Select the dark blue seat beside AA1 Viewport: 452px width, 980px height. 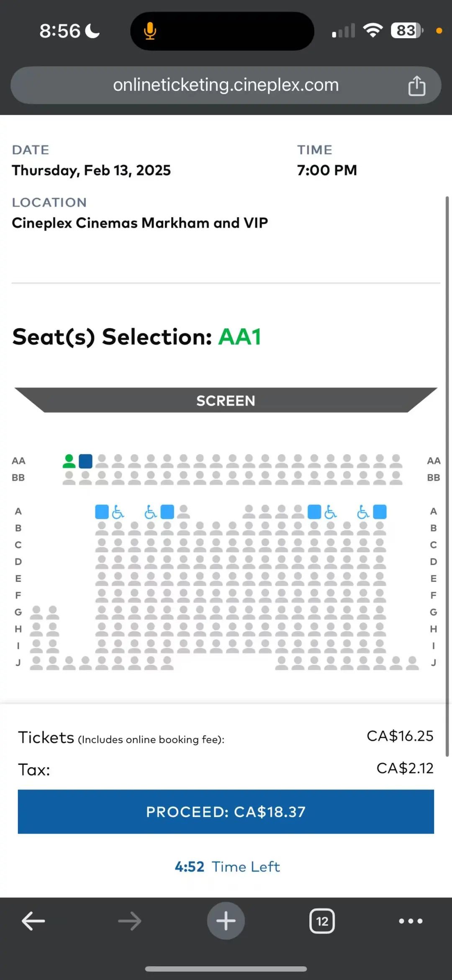point(85,461)
